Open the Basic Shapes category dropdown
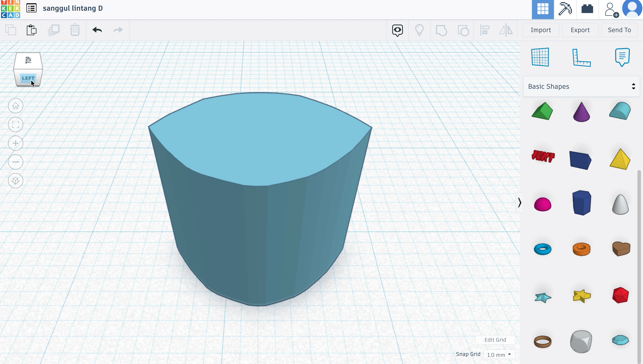 pos(581,87)
